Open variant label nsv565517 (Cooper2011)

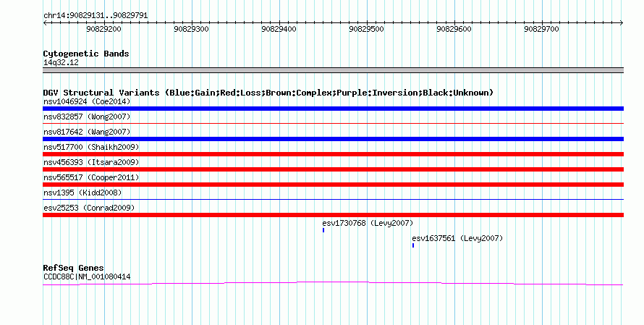[x=91, y=177]
